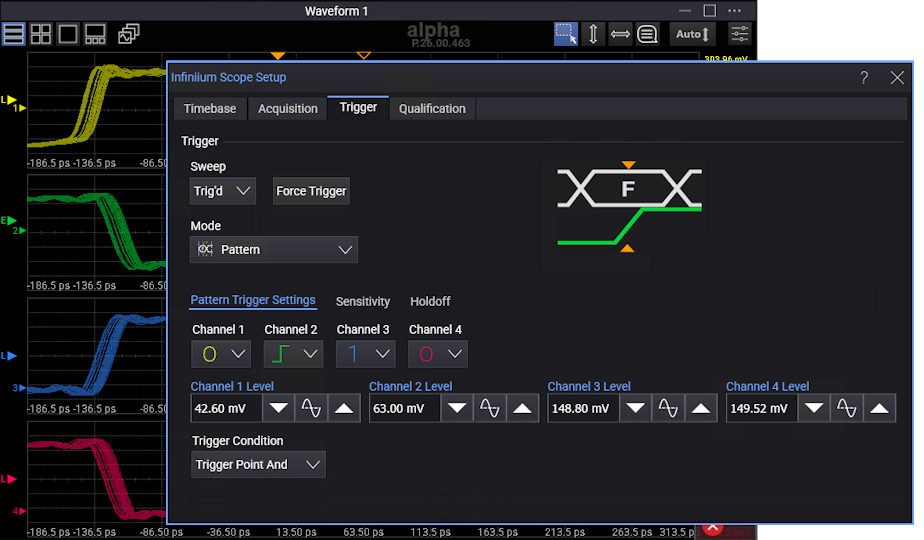Viewport: 924px width, 540px height.
Task: Open the Qualification tab
Action: point(432,109)
